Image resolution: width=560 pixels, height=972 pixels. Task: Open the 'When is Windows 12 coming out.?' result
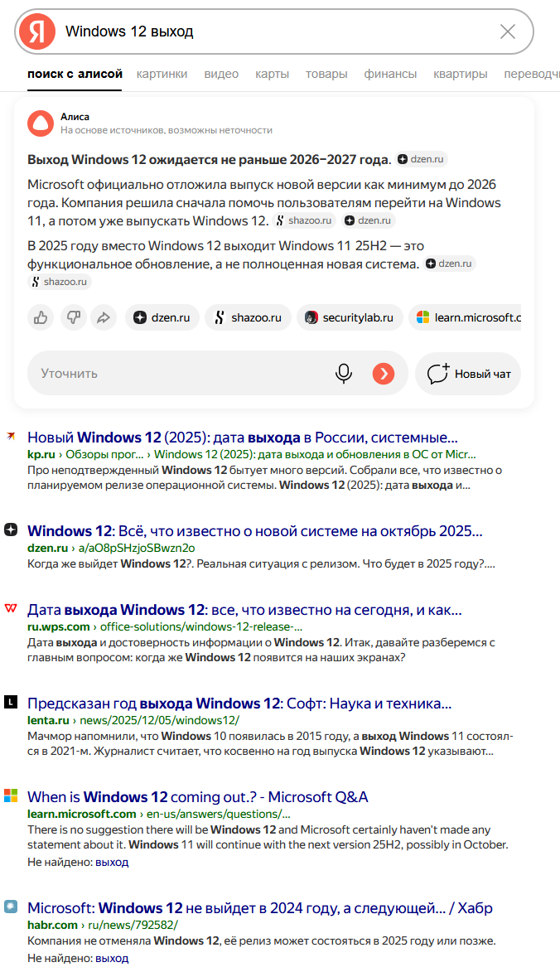pyautogui.click(x=198, y=797)
